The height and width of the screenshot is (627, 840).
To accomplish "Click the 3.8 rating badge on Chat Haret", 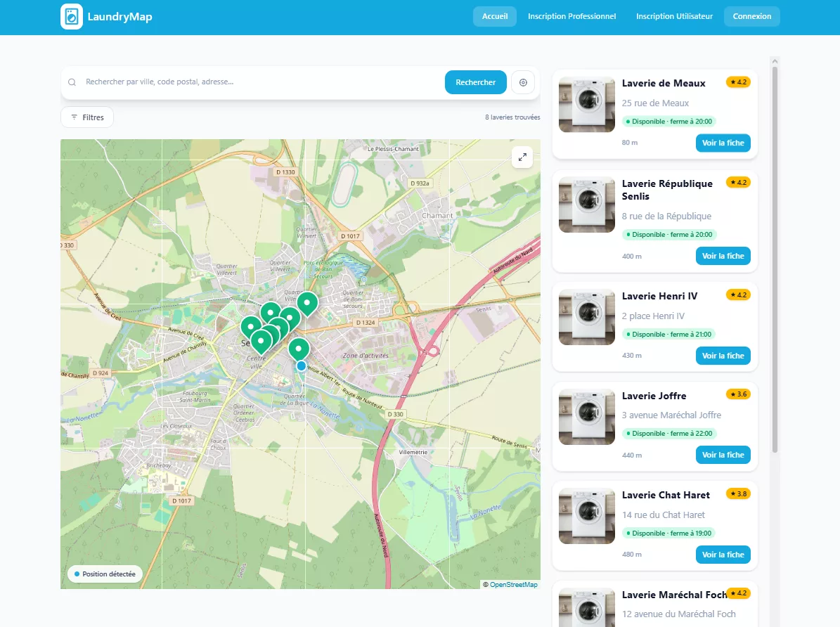I will click(x=738, y=493).
